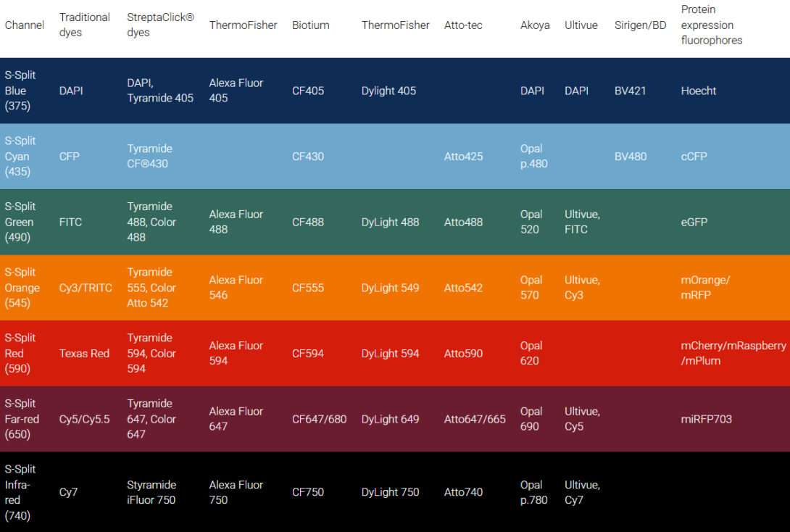Click the 'CF594' cell
790x532 pixels.
point(308,353)
